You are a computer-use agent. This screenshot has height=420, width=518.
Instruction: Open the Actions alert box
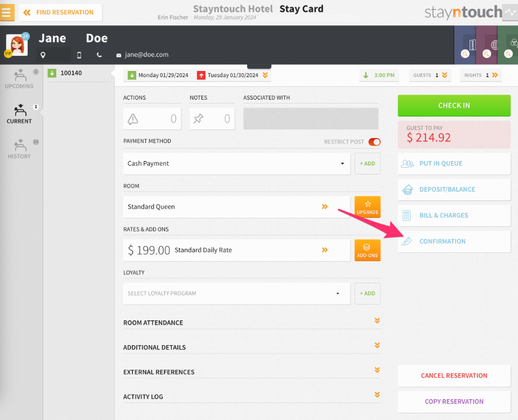(x=152, y=119)
